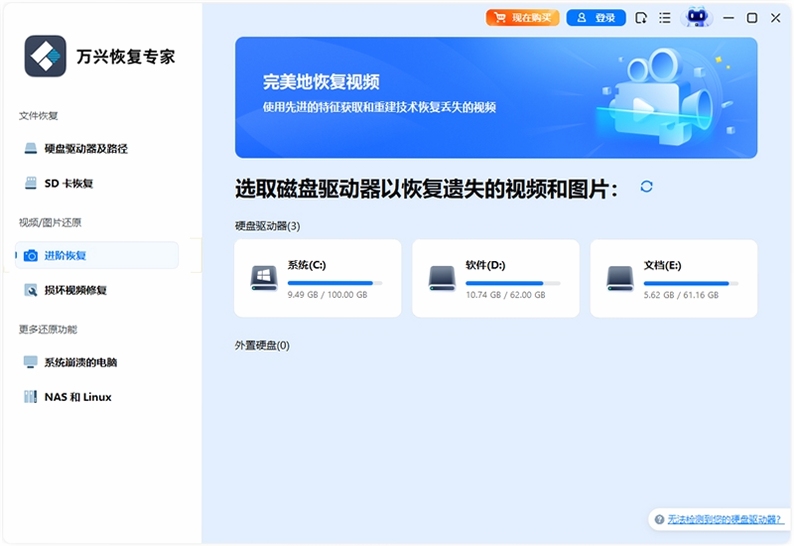Maximize the window
The image size is (794, 546).
pyautogui.click(x=752, y=18)
